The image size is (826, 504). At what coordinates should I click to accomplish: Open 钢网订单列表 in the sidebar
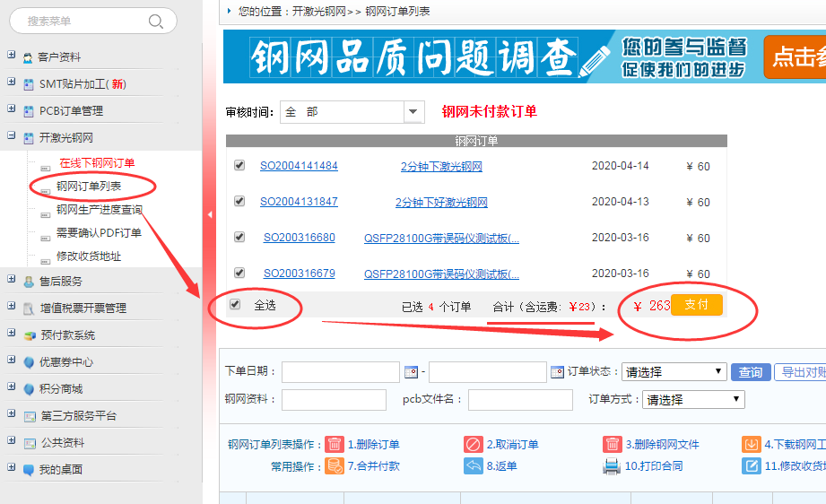89,187
